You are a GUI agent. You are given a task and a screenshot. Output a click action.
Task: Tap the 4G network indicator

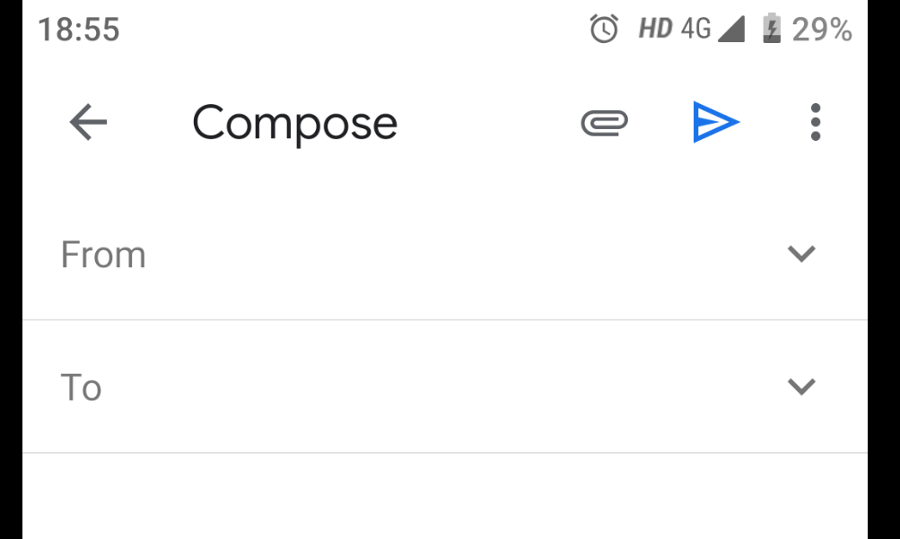pyautogui.click(x=695, y=29)
